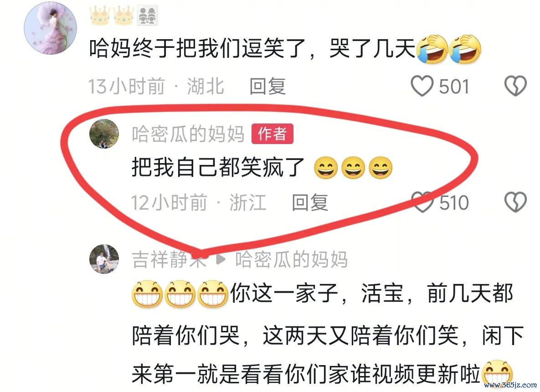Screen dimensions: 540x392
Task: Reply to the 12小时前 浙江 comment
Action: point(310,202)
